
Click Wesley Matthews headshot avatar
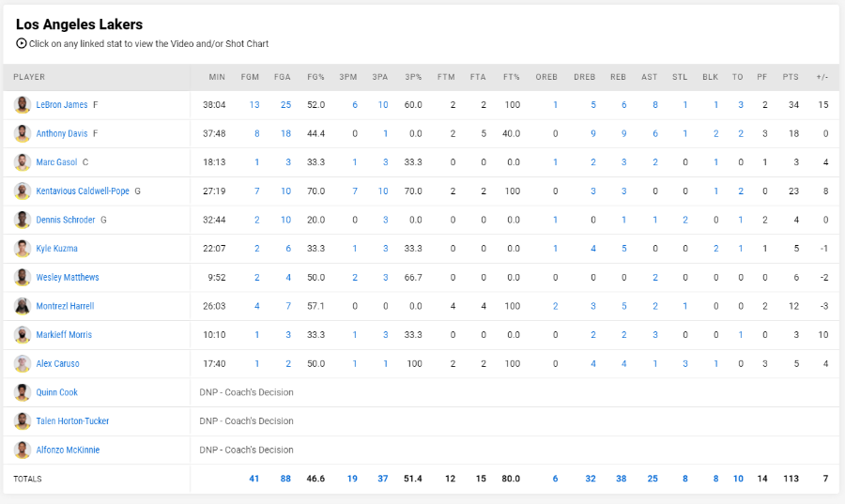(x=23, y=277)
